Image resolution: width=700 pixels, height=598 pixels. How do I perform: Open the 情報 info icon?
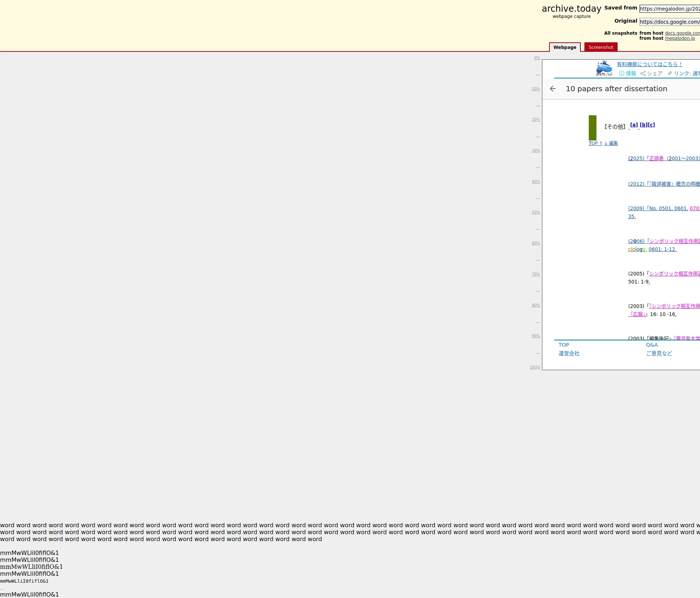[622, 73]
